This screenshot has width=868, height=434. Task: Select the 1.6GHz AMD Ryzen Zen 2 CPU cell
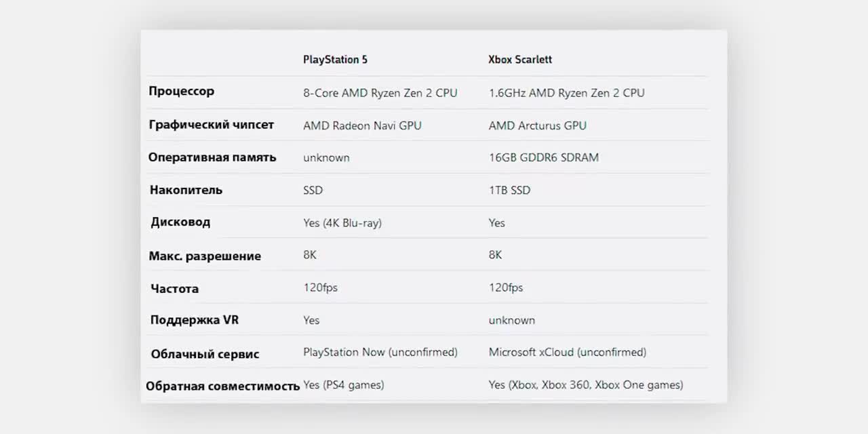567,93
